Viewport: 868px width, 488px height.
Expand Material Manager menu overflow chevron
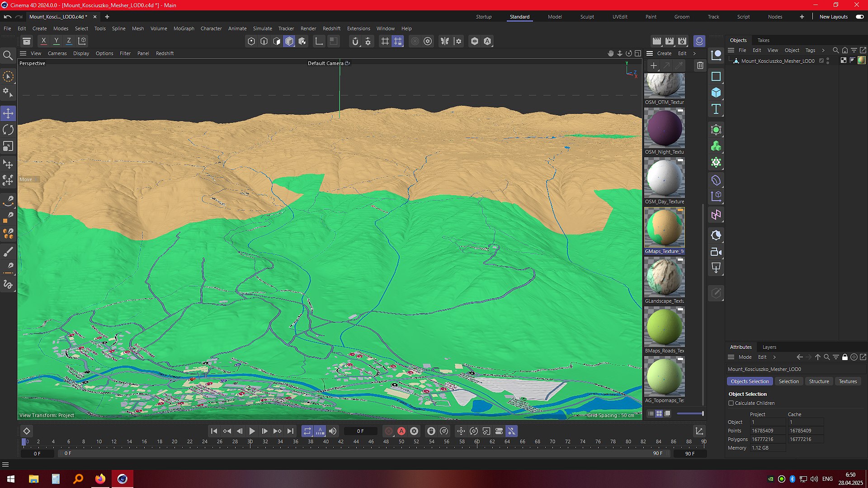pos(695,53)
